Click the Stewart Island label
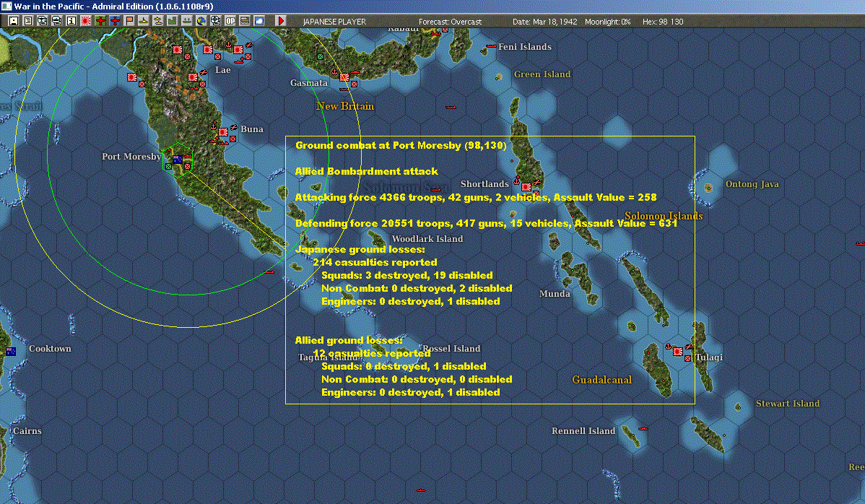 787,404
